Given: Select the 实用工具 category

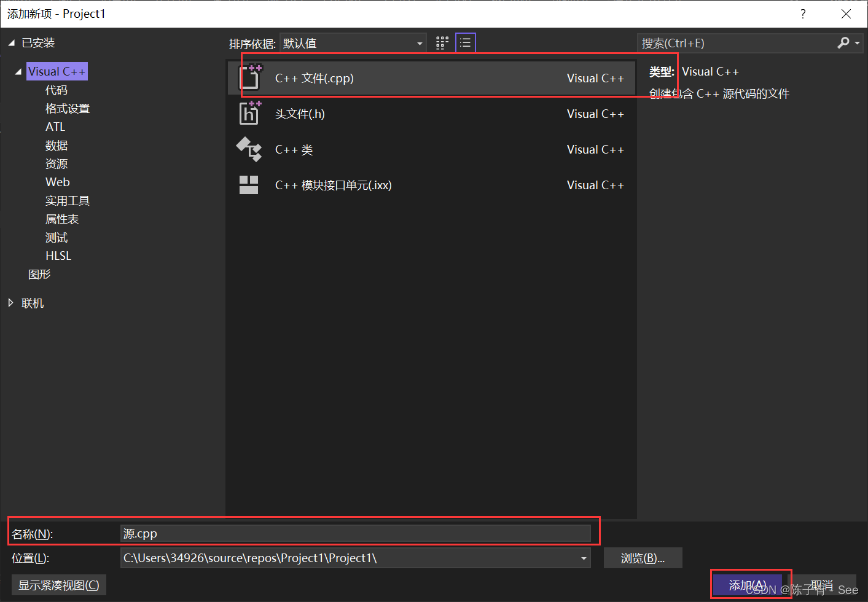Looking at the screenshot, I should pyautogui.click(x=68, y=201).
